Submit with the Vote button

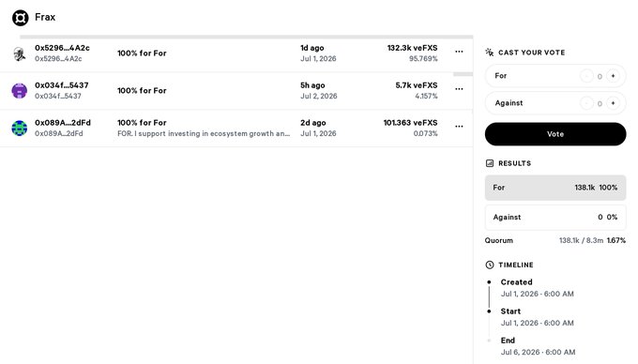(x=555, y=134)
